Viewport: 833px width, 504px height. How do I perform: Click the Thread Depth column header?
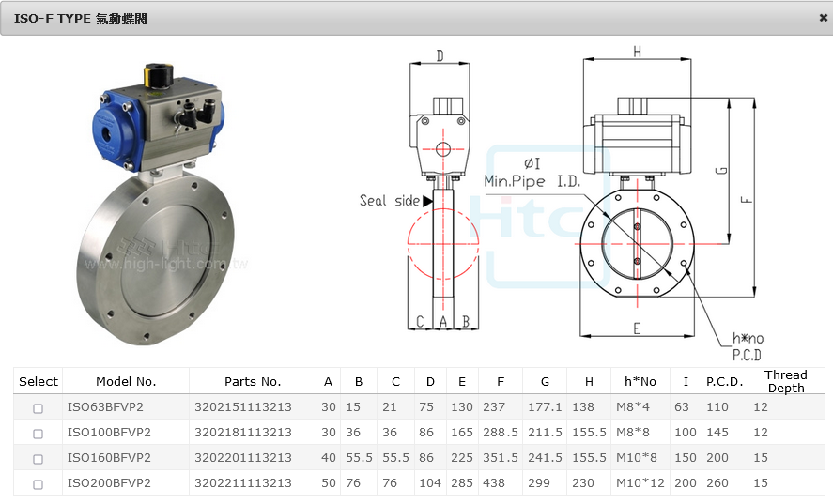[785, 381]
